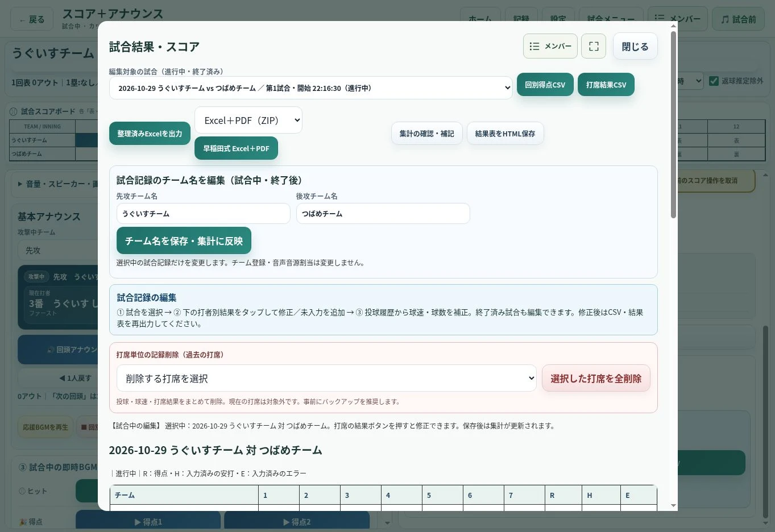The image size is (775, 532).
Task: Click heading 2026-10-29 うぐいすチーム 対 つばめチーム
Action: pos(215,450)
